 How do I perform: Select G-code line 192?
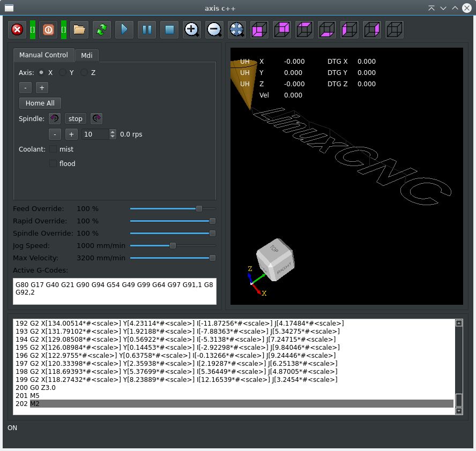[234, 324]
